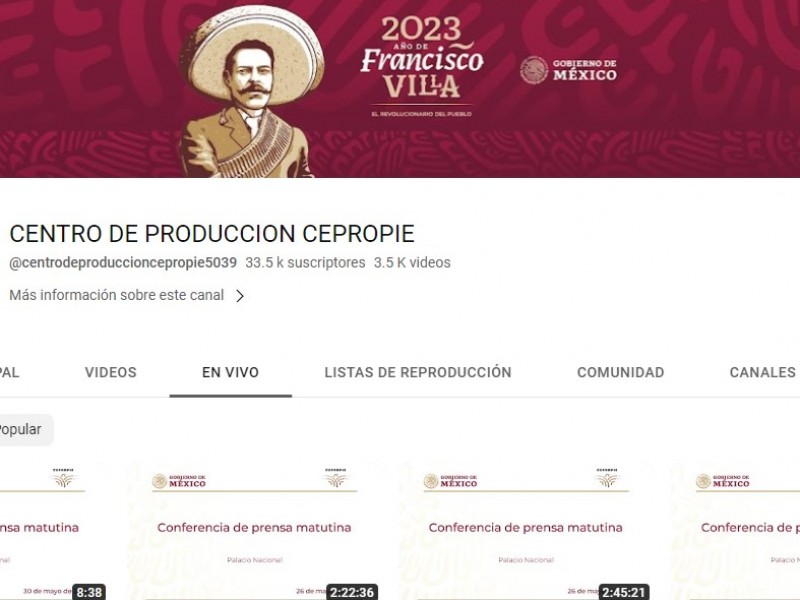
Task: Click the Gobierno de México emblem in banner
Action: tap(568, 70)
